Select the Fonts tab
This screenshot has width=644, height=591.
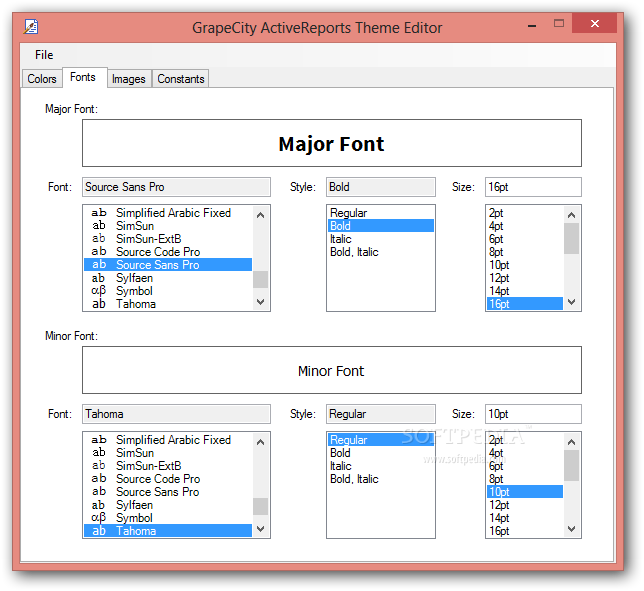[83, 77]
